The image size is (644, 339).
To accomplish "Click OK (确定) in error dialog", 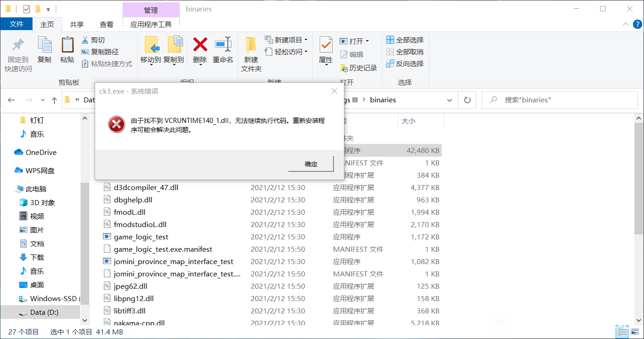I will [311, 164].
